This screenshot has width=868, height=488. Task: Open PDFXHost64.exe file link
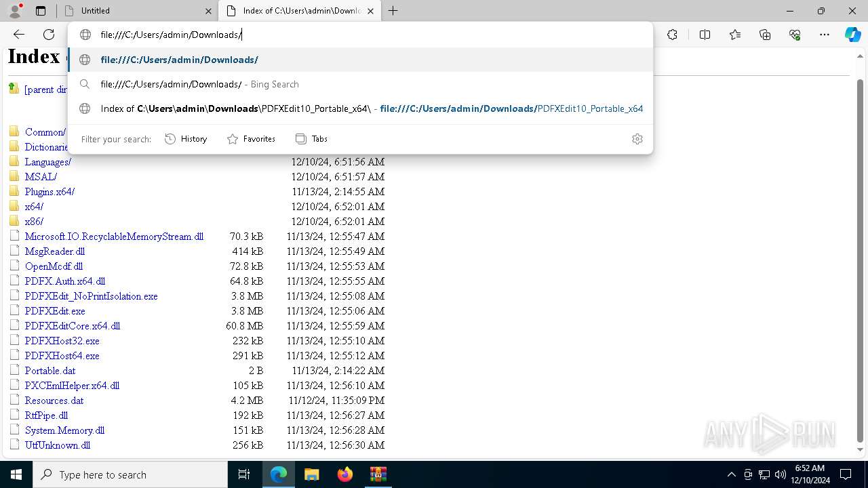62,356
